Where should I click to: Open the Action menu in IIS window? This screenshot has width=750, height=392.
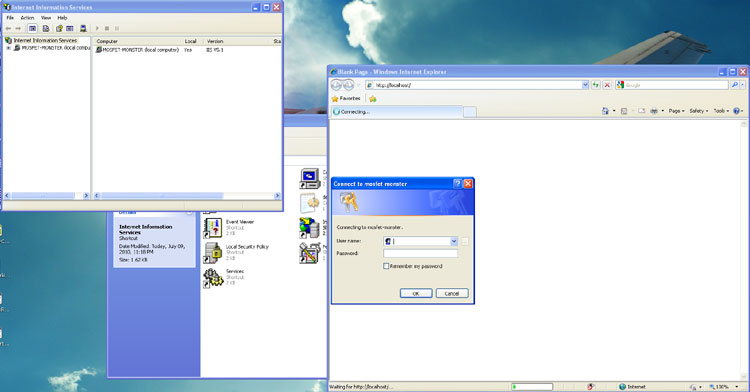(27, 18)
